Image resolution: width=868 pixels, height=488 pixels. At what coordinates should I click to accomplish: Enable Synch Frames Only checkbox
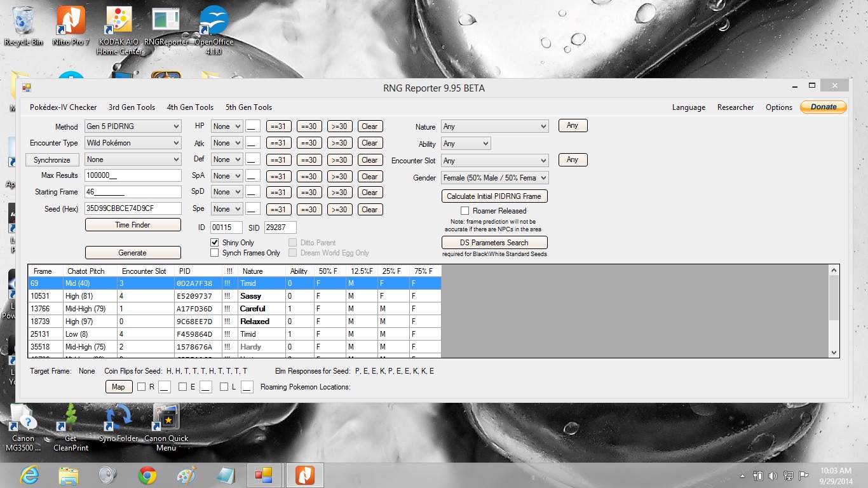(x=215, y=253)
